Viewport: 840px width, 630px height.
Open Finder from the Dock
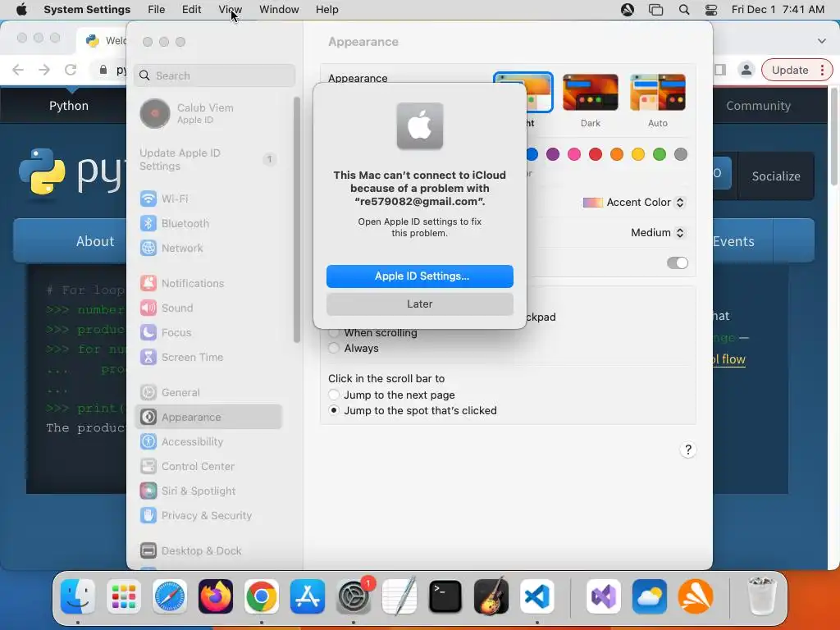(78, 596)
